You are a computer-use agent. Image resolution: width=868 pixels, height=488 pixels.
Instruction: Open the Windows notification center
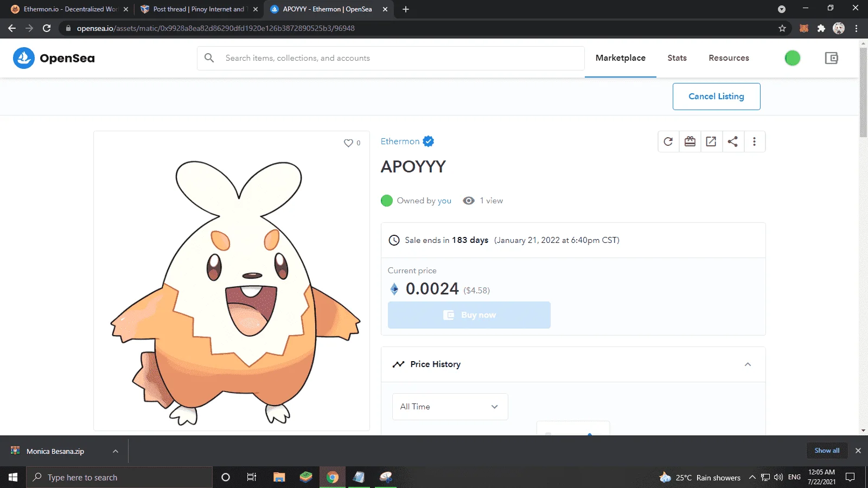850,477
